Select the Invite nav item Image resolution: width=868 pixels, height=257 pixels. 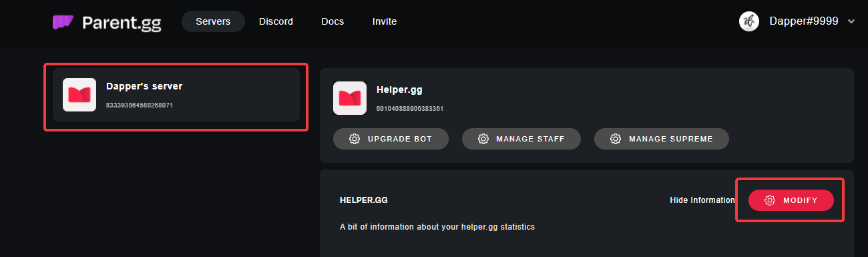(385, 21)
